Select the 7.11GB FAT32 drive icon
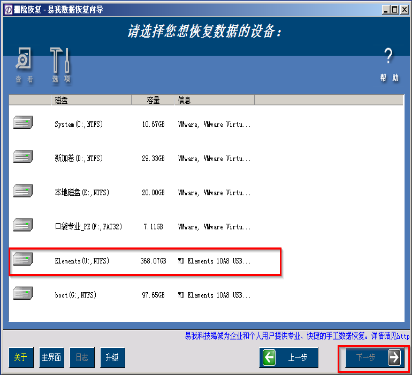The image size is (413, 376). click(23, 225)
